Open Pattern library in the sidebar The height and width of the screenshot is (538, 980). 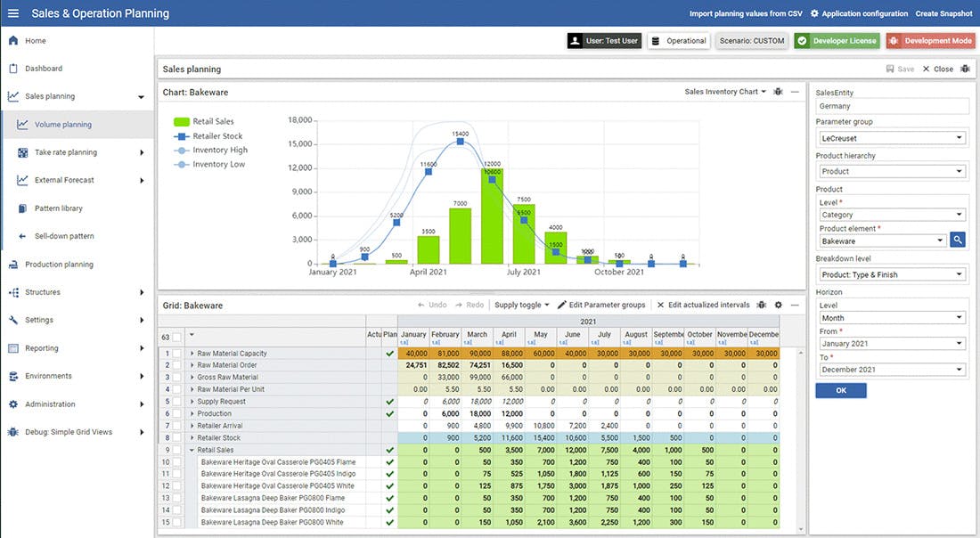tap(58, 208)
